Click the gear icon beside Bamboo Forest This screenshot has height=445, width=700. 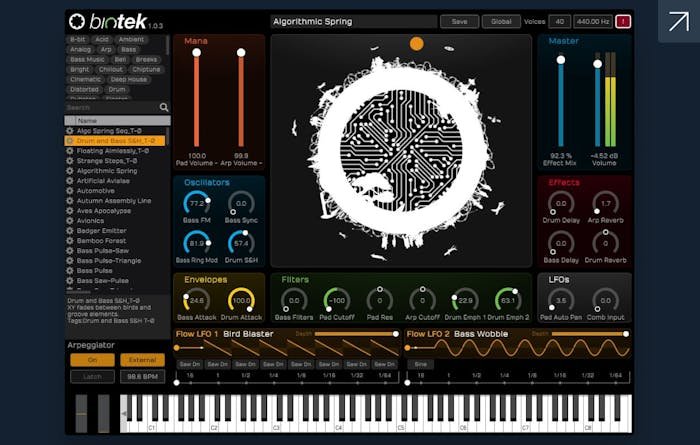coord(70,240)
